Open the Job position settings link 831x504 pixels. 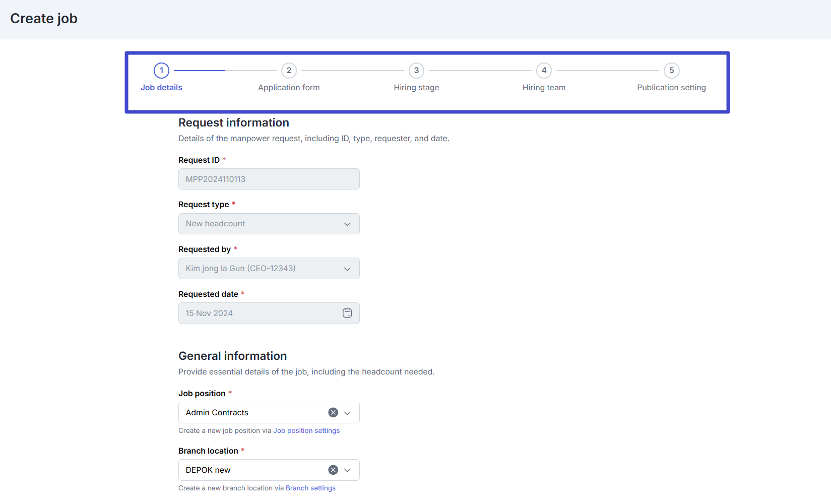point(306,431)
